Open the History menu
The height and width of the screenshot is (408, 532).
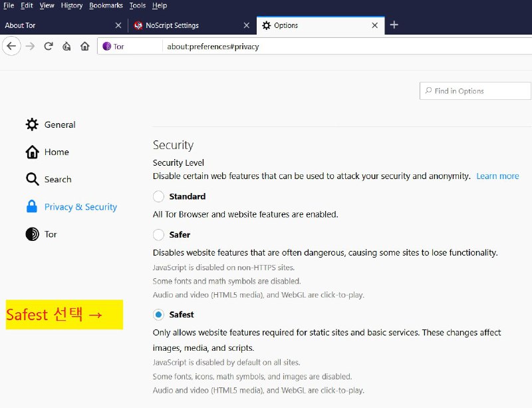tap(72, 5)
